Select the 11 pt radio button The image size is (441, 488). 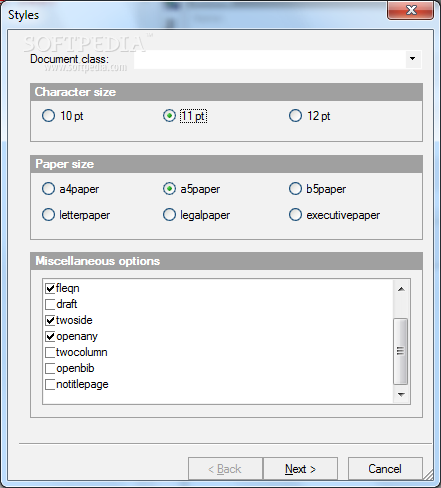(169, 116)
